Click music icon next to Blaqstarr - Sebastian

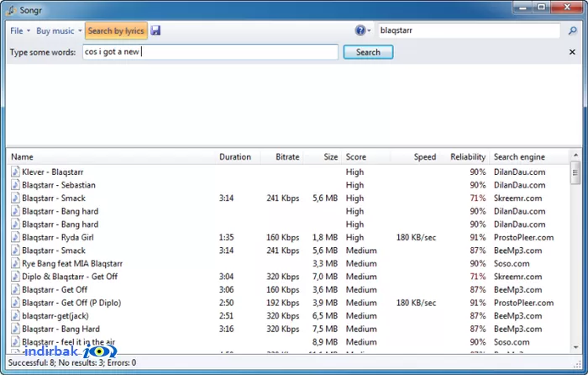[x=15, y=185]
